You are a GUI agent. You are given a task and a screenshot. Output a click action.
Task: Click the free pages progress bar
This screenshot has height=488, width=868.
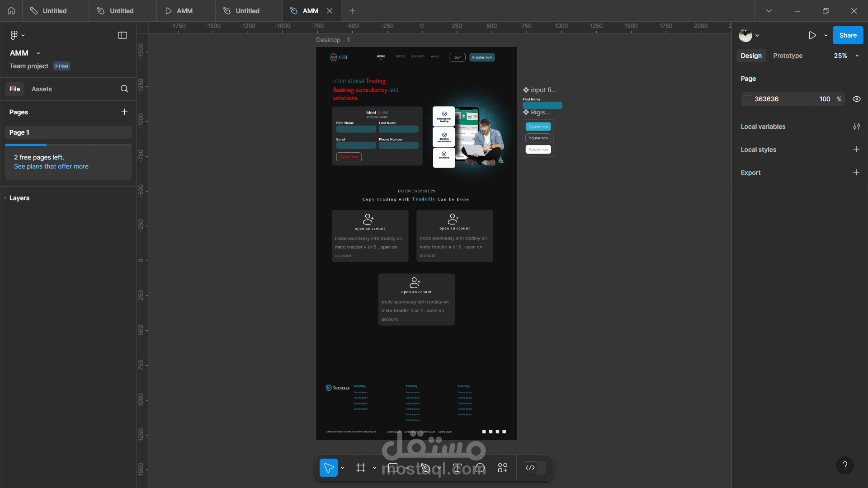click(x=68, y=145)
